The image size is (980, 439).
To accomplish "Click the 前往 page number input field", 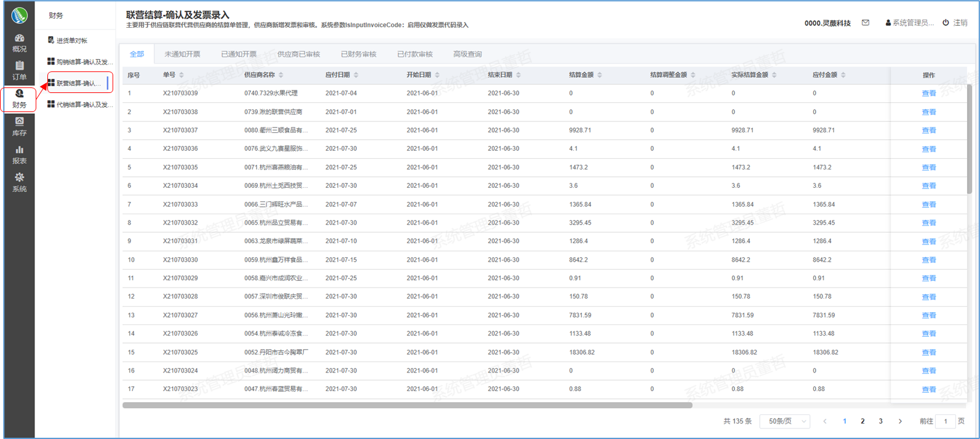I will (x=946, y=421).
